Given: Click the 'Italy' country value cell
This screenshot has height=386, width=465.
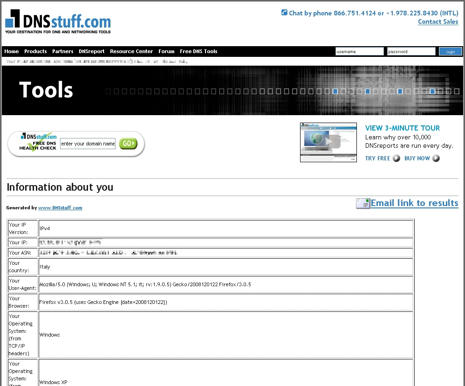Looking at the screenshot, I should [226, 267].
